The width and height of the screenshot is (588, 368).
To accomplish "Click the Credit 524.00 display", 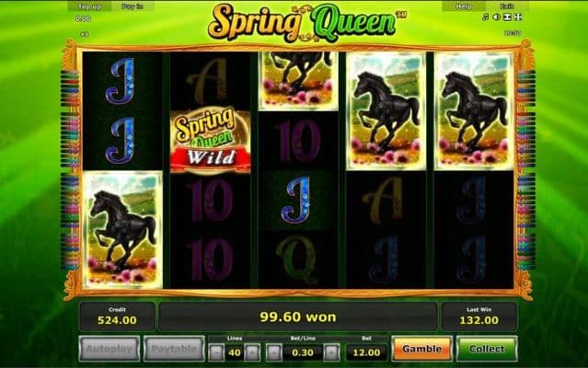I will (117, 317).
